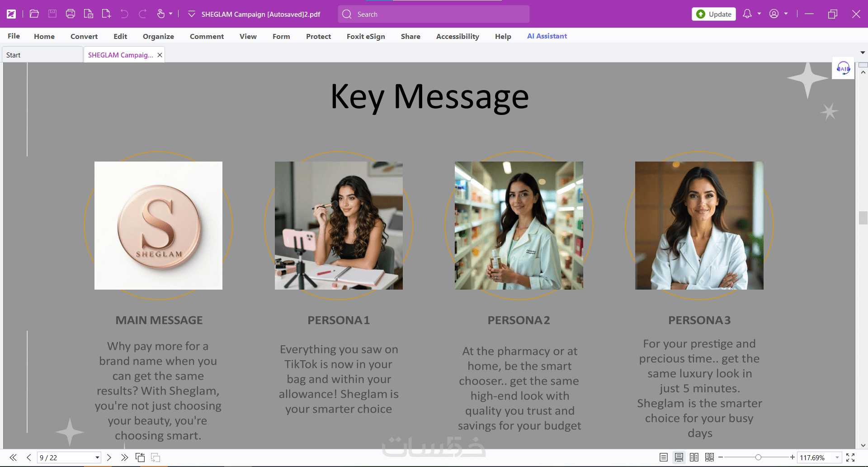This screenshot has height=467, width=868.
Task: Open the Protect ribbon tab
Action: [x=318, y=36]
